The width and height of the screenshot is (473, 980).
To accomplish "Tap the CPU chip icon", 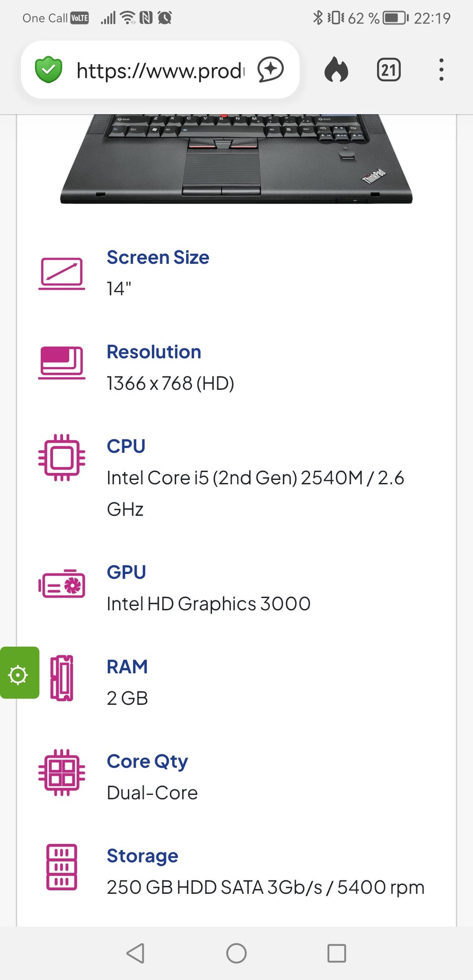I will tap(62, 457).
